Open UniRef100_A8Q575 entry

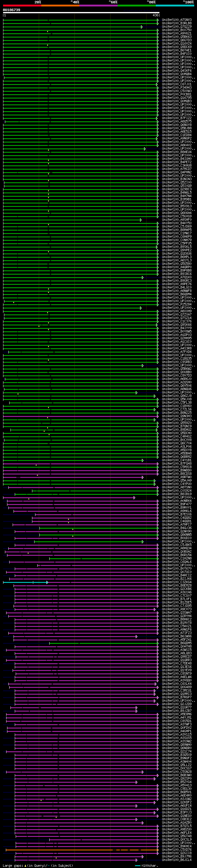point(177,121)
